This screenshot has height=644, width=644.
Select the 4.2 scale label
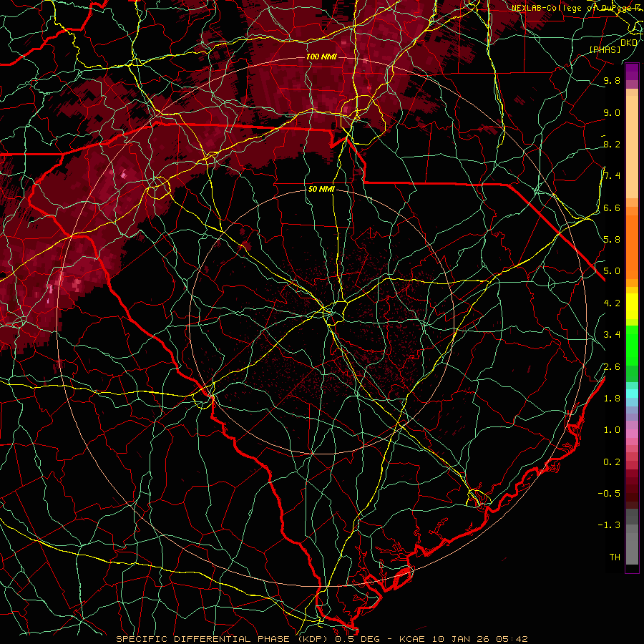612,303
